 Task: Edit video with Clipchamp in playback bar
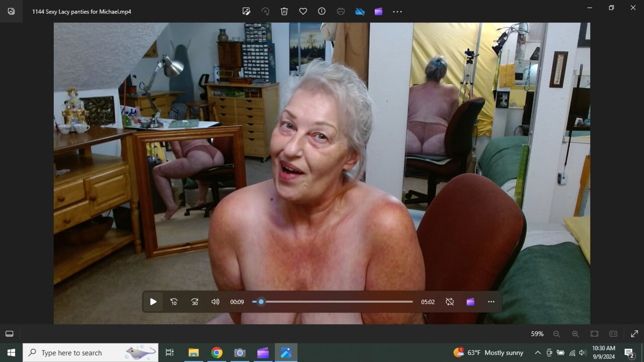(x=470, y=302)
